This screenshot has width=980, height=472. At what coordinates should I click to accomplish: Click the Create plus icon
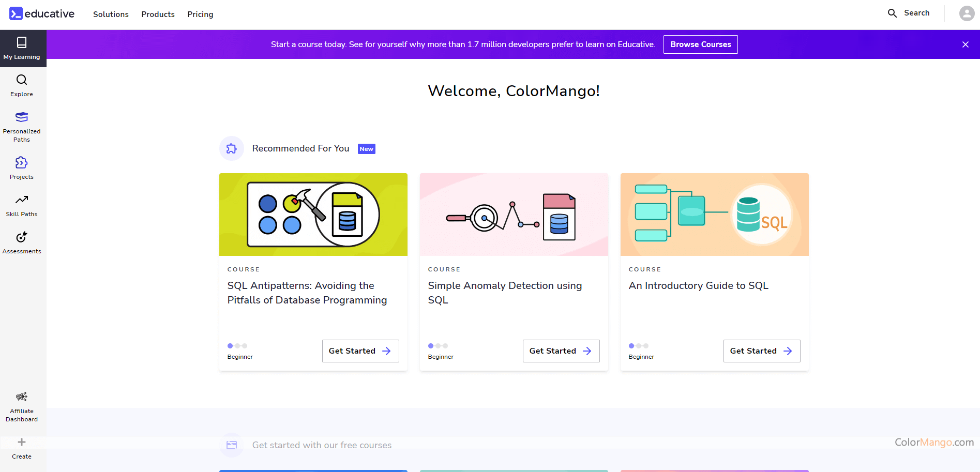tap(22, 443)
